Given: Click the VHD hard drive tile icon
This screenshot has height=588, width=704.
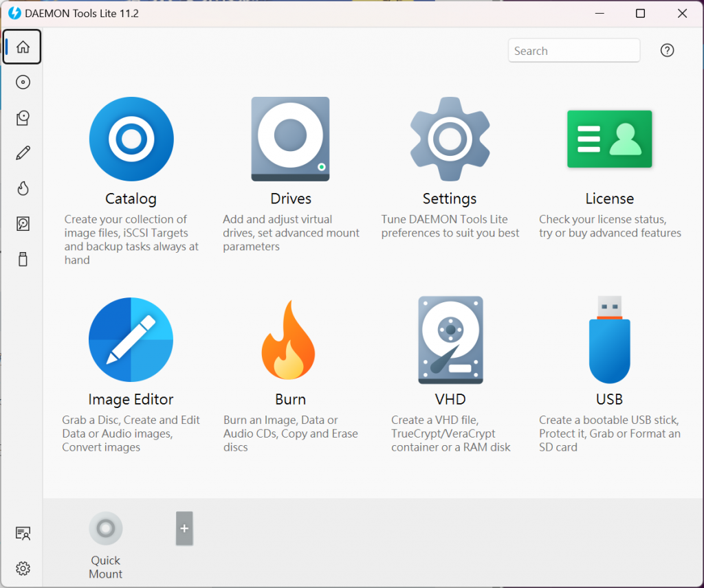Looking at the screenshot, I should point(450,339).
